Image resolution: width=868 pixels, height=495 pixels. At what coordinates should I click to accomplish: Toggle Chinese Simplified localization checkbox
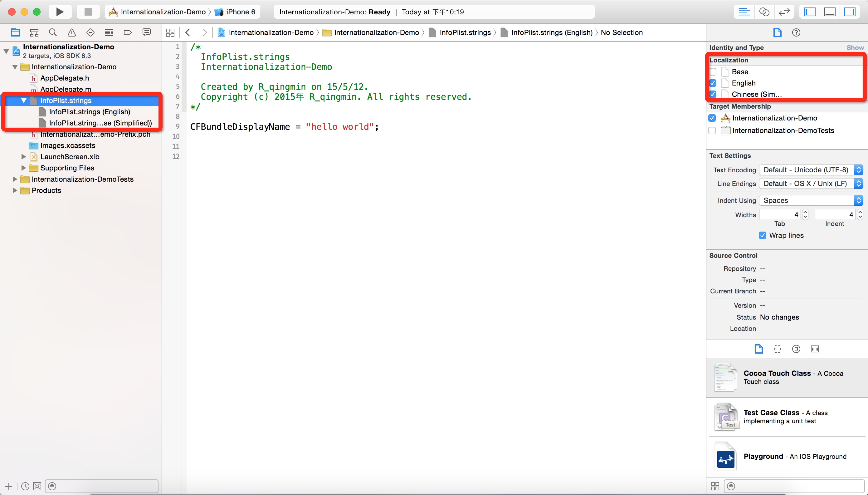[x=713, y=94]
